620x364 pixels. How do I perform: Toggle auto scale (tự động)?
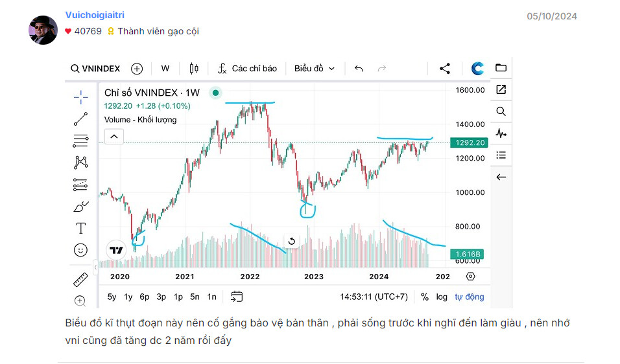[469, 297]
